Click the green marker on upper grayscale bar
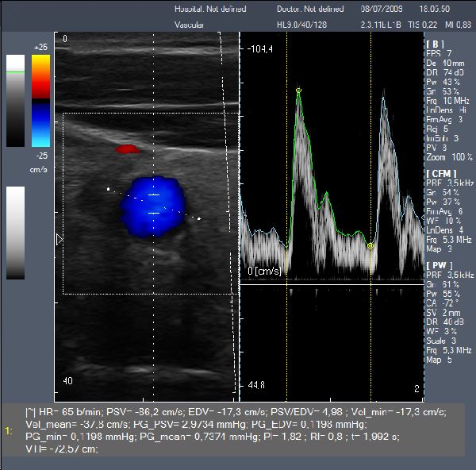Image resolution: width=476 pixels, height=470 pixels. 15,72
